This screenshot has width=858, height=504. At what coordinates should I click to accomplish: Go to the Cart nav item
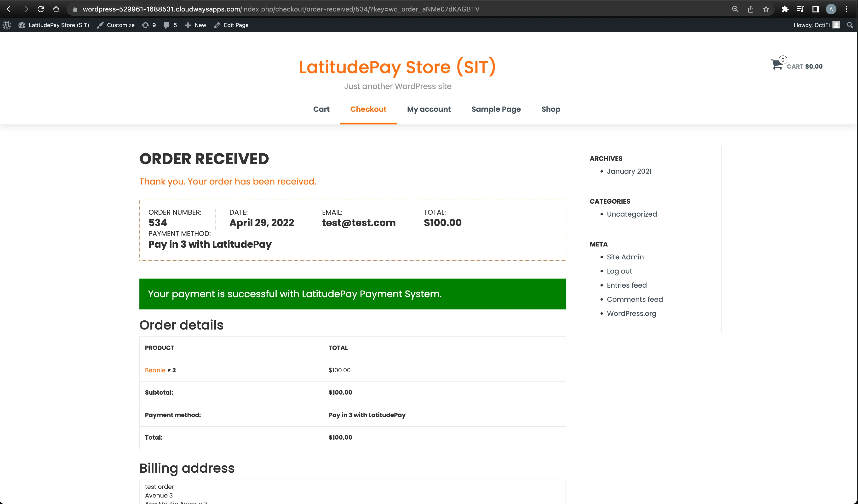321,109
